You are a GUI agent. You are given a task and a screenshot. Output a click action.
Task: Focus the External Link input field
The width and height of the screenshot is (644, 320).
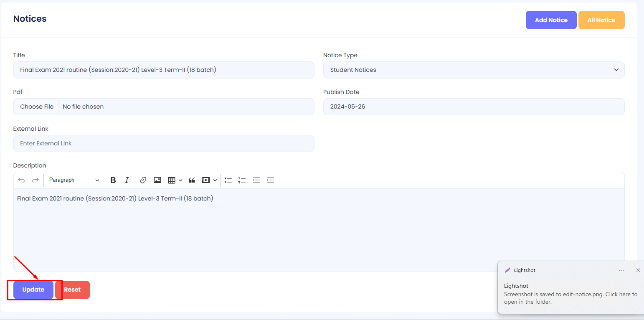coord(164,143)
